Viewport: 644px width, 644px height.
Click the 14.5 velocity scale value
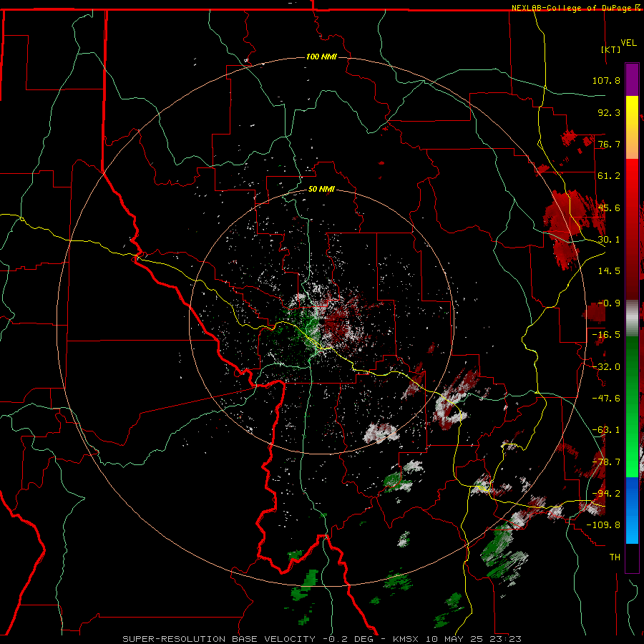click(x=609, y=271)
